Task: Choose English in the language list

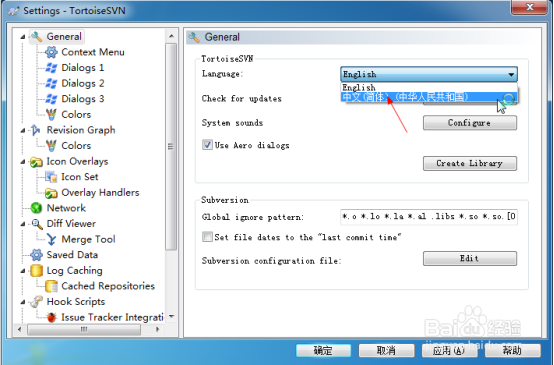Action: [x=429, y=87]
